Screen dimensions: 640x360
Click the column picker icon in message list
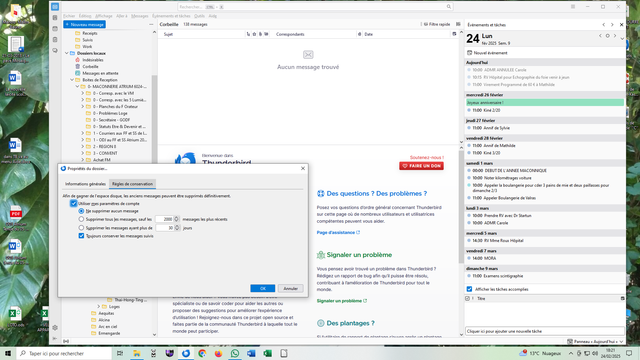point(454,34)
